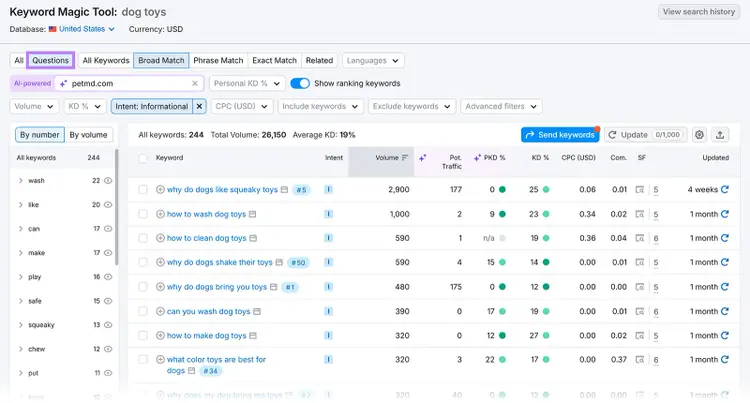Toggle eye icon for 'squeaky' group
Screen dimensions: 750x403
point(108,325)
